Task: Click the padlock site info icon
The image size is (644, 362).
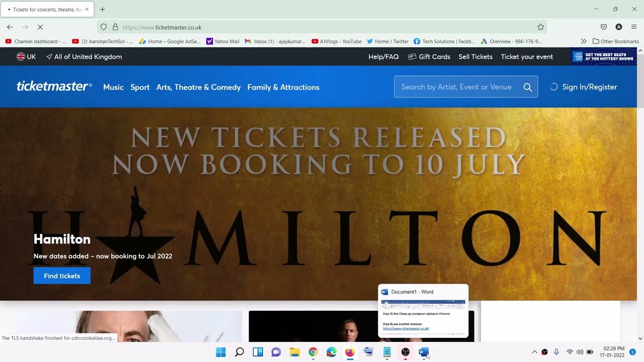Action: [x=115, y=27]
